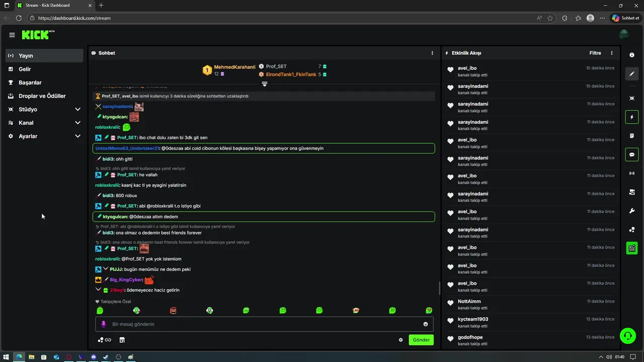
Task: Open chat settings gear beside Gönder
Action: coord(401,340)
